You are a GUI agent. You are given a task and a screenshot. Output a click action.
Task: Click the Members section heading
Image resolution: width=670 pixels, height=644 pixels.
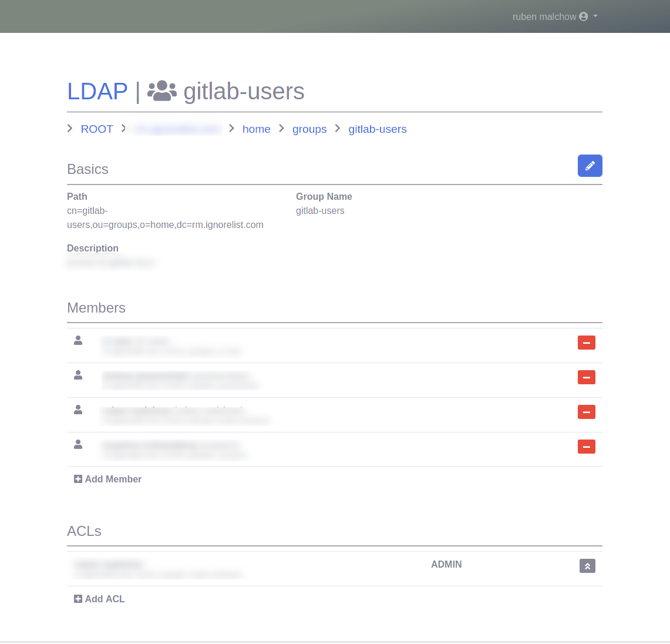(96, 308)
